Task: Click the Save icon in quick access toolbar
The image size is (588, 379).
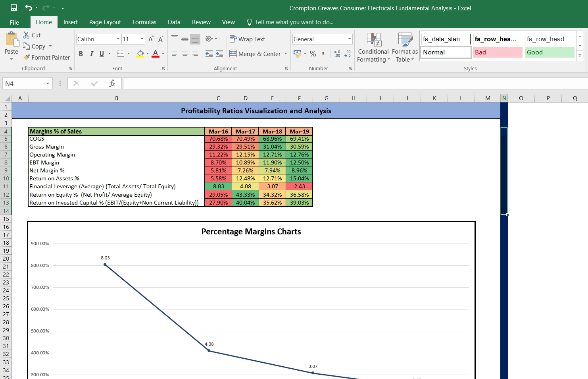Action: tap(14, 8)
